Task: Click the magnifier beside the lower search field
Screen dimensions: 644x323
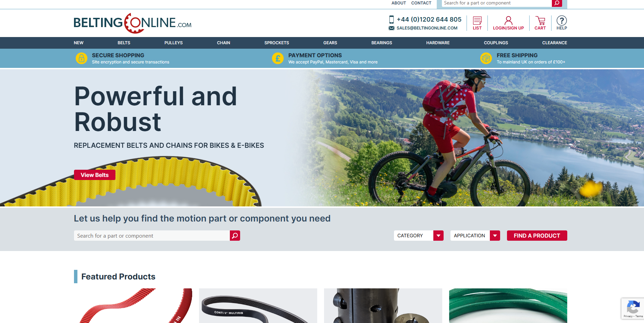Action: (235, 236)
